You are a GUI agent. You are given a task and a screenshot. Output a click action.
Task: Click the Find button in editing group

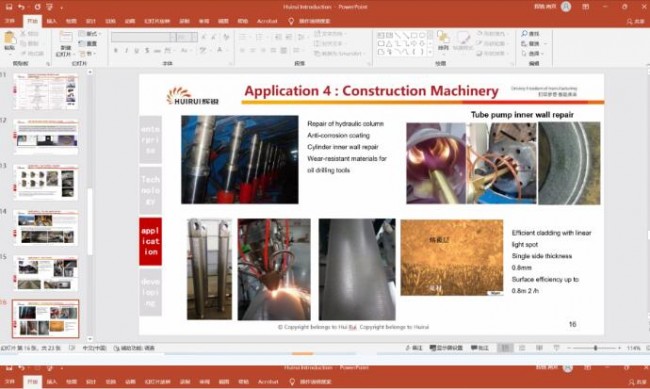pos(531,33)
